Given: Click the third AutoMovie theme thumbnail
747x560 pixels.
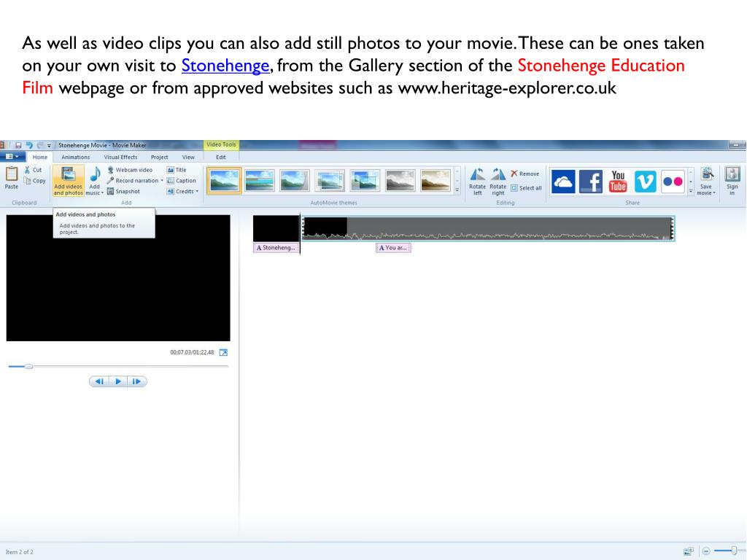Looking at the screenshot, I should coord(295,181).
